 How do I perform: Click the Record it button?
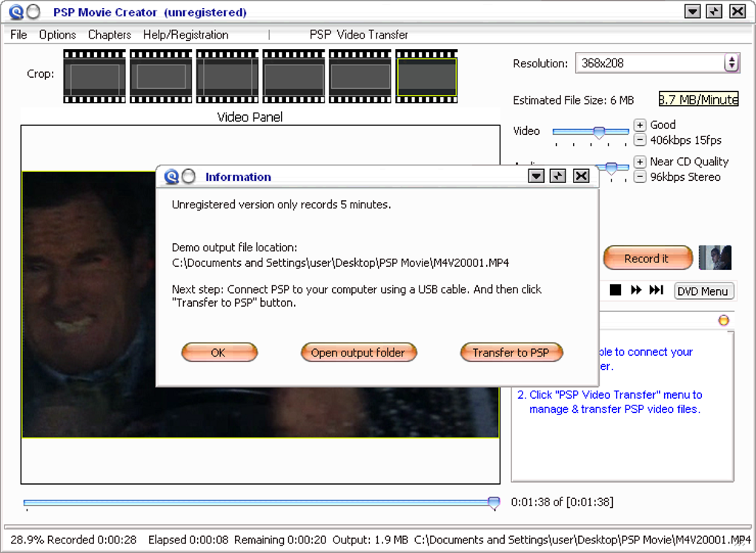(x=648, y=259)
